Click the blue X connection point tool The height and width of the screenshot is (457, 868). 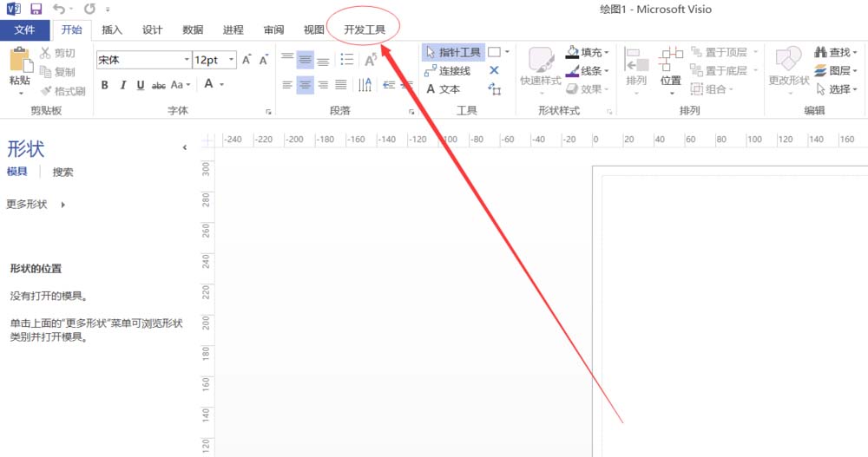(x=495, y=70)
